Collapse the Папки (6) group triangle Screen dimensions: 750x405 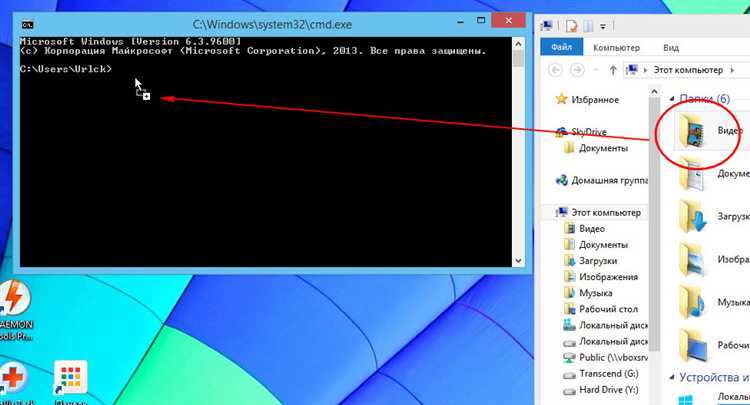(672, 99)
